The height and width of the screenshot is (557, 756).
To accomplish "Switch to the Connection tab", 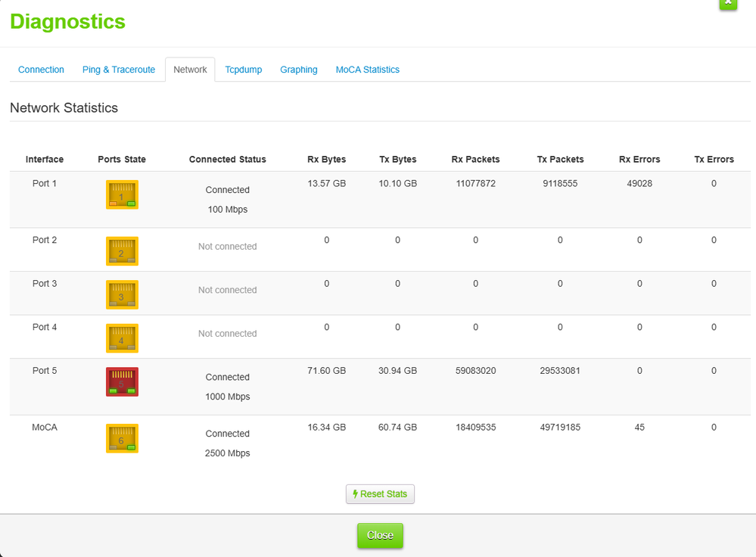I will pos(41,70).
